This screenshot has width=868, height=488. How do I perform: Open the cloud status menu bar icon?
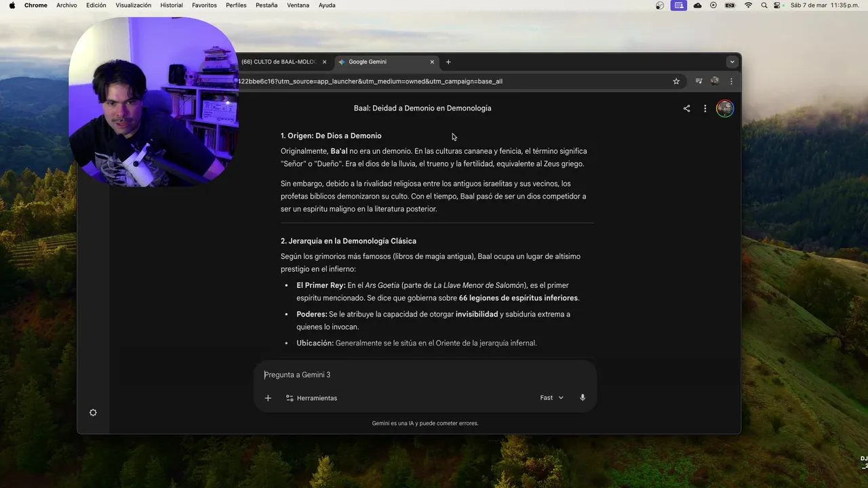pos(697,5)
